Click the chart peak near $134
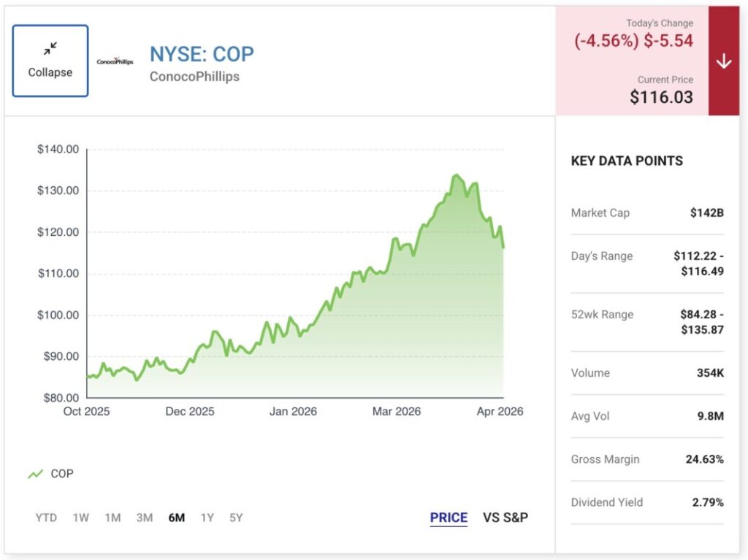The width and height of the screenshot is (748, 560). pyautogui.click(x=456, y=175)
